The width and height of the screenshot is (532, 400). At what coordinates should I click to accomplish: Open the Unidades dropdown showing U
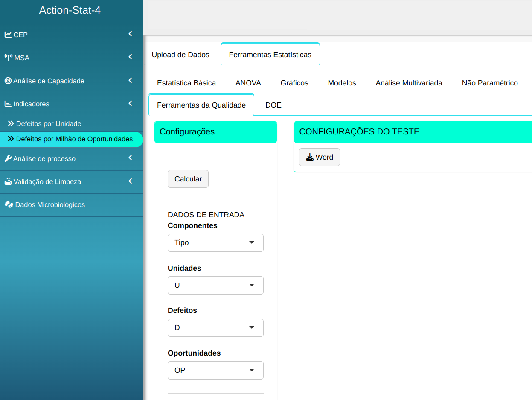[x=215, y=286]
